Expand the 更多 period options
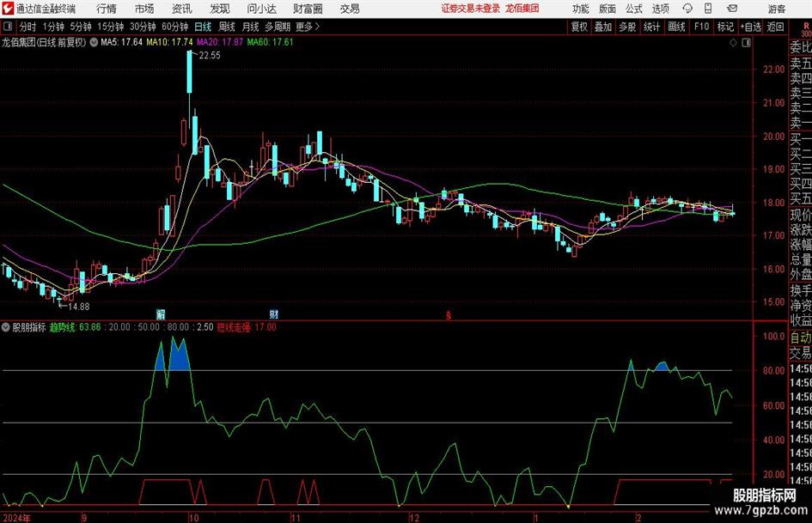Screen dimensions: 812x523 pos(308,27)
